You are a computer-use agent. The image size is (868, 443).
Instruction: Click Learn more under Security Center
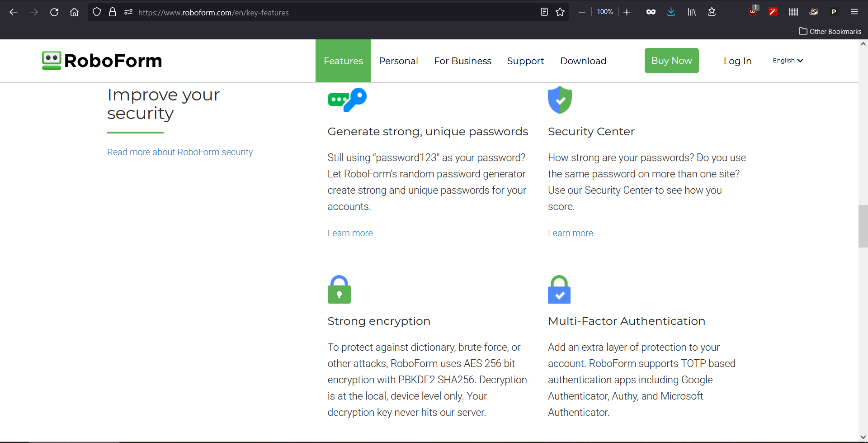pos(571,233)
